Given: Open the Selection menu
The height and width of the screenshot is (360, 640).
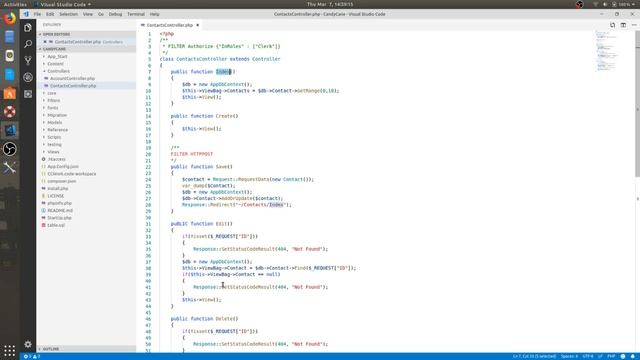Looking at the screenshot, I should pyautogui.click(x=69, y=14).
